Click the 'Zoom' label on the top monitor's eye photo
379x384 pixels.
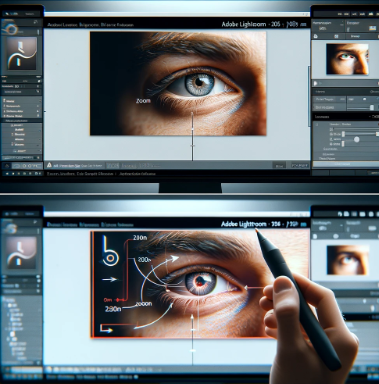143,101
